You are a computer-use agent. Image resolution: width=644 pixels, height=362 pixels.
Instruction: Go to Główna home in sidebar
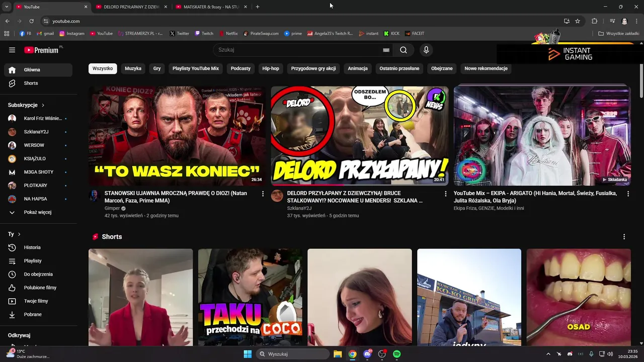[38, 70]
